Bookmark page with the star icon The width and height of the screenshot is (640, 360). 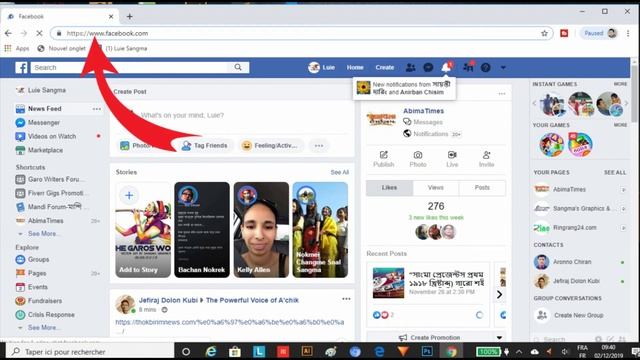[x=544, y=33]
